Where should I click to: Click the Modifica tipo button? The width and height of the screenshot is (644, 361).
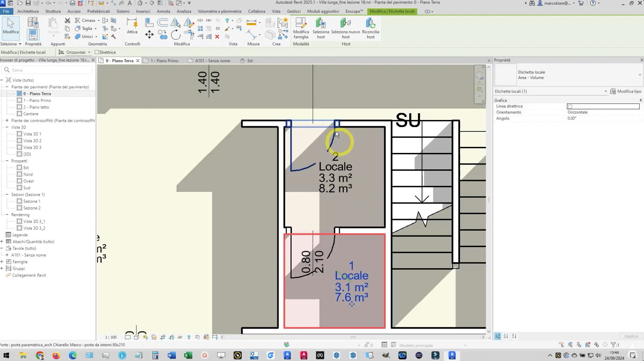626,91
